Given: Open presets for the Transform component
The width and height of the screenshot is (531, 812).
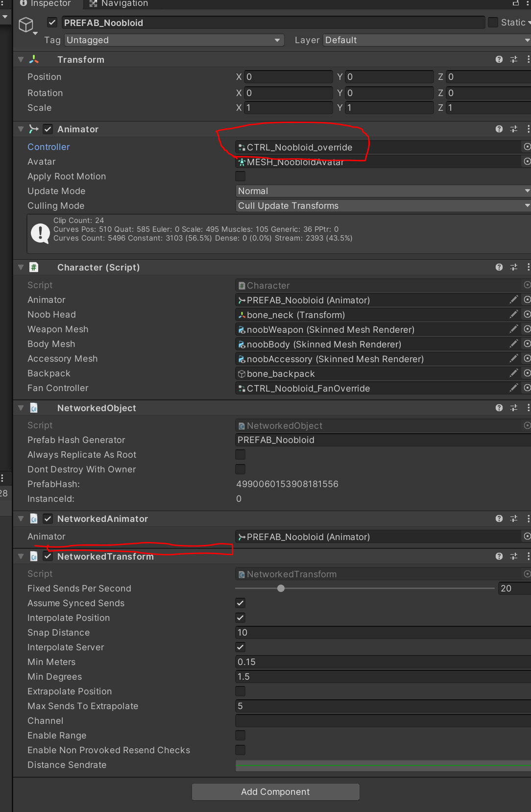Looking at the screenshot, I should (514, 59).
